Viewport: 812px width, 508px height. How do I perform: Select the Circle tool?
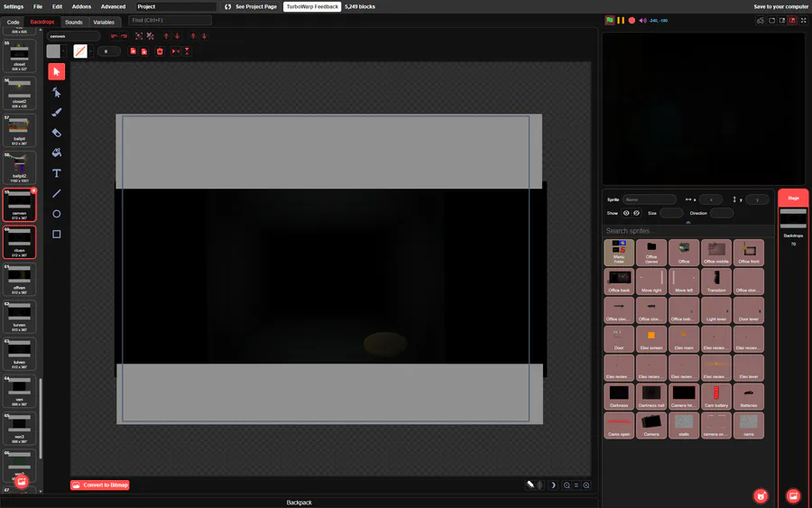pos(57,214)
